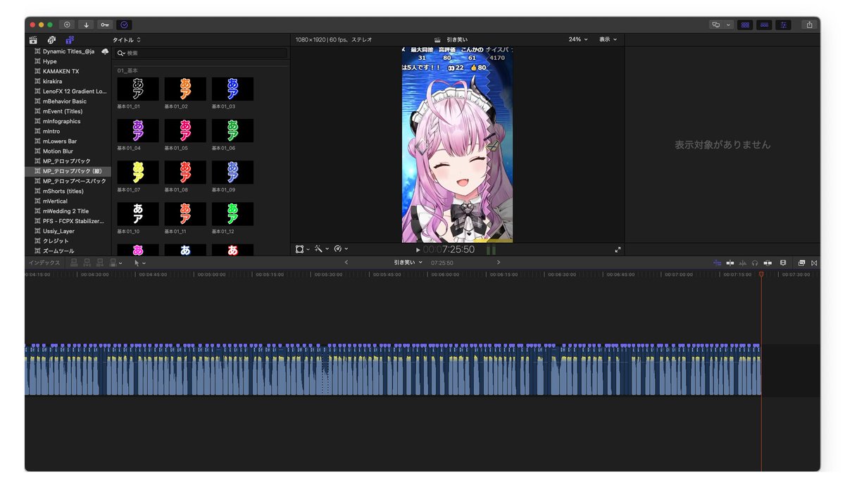The width and height of the screenshot is (845, 504).
Task: Go forward in timeline history
Action: pyautogui.click(x=499, y=263)
